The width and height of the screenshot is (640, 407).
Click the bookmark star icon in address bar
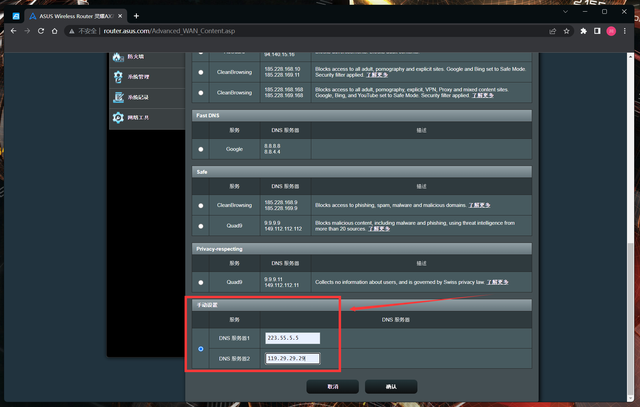(x=567, y=32)
